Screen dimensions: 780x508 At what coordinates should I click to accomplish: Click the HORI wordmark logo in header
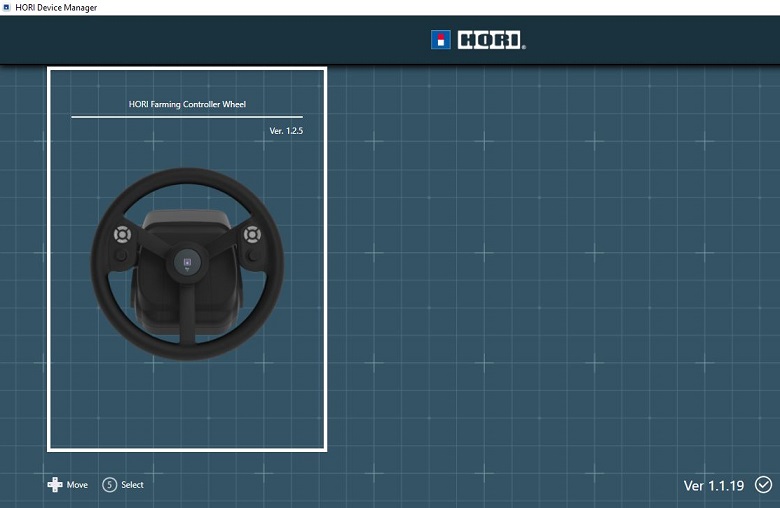tap(491, 40)
